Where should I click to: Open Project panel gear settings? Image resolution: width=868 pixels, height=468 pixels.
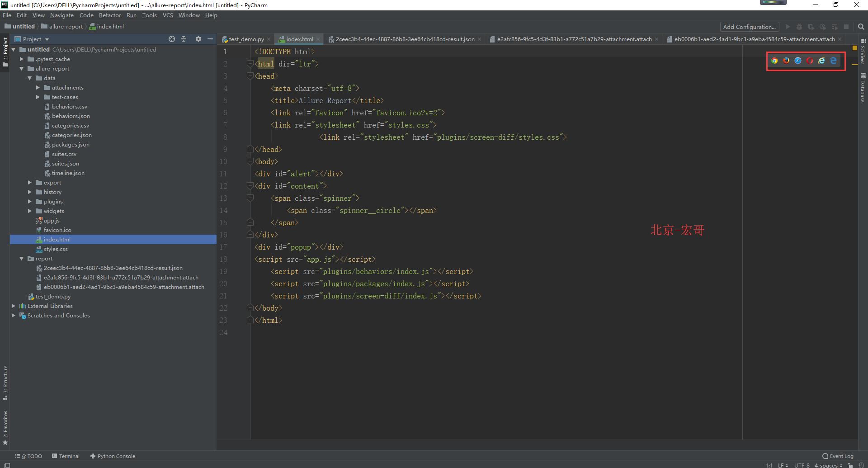198,39
